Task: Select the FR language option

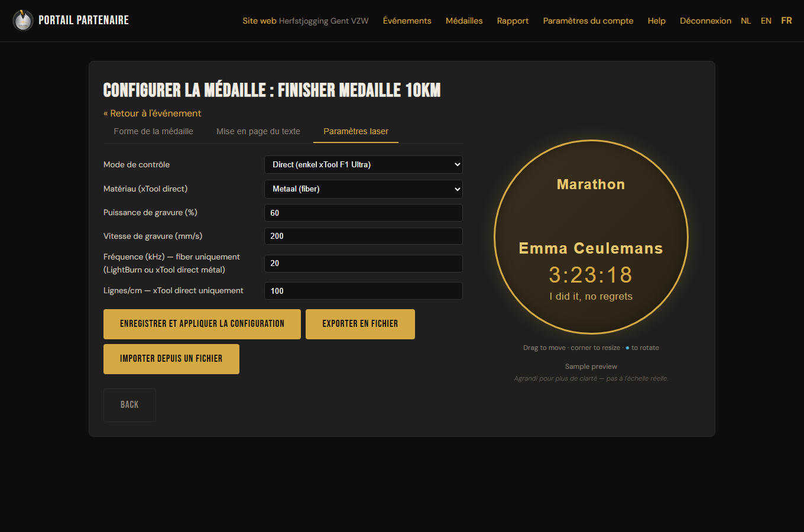Action: 786,21
